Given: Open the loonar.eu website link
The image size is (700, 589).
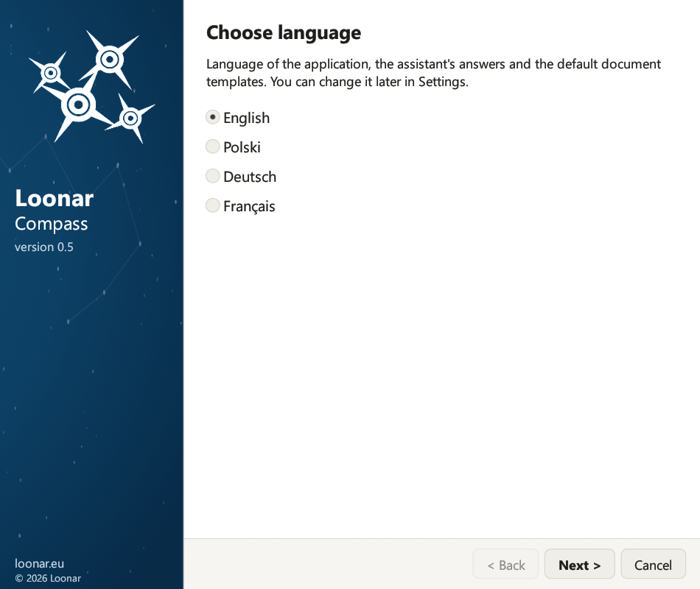Looking at the screenshot, I should point(39,563).
